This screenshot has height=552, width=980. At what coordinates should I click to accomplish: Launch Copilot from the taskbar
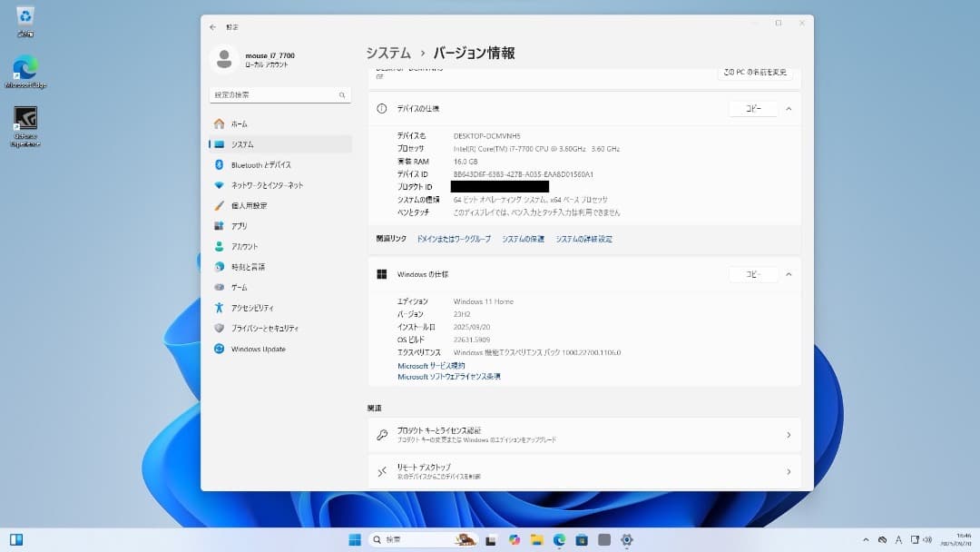coord(515,540)
